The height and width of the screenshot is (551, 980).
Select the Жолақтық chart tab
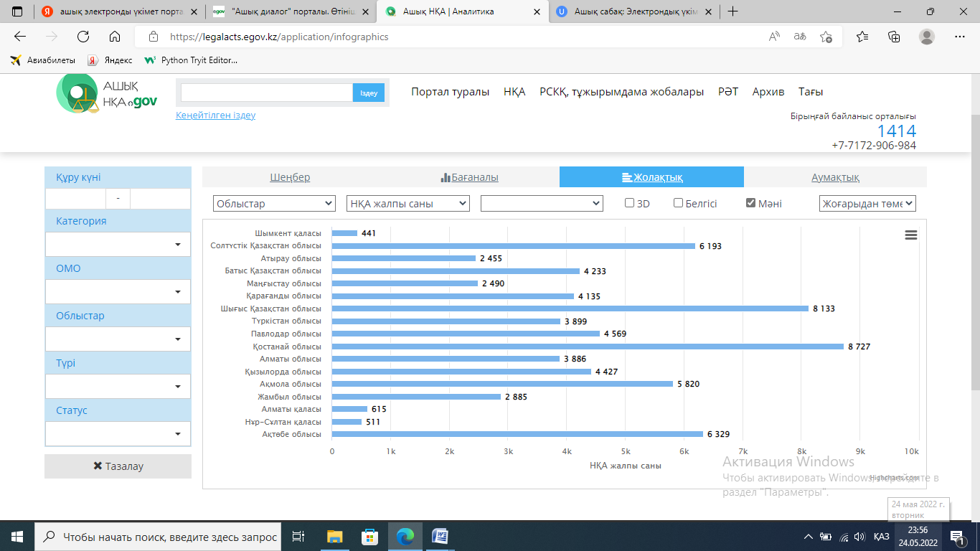coord(651,177)
